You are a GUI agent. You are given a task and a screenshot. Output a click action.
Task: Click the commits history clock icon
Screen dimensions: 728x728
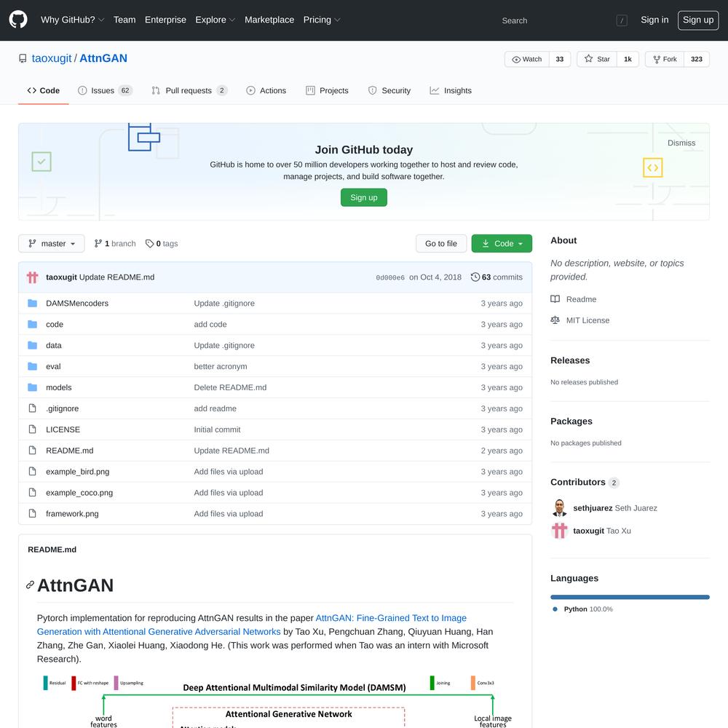tap(475, 277)
